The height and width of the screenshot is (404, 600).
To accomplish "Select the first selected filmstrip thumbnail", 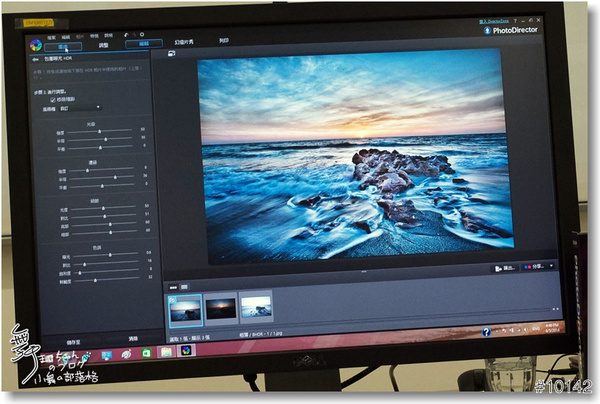I will [x=185, y=310].
